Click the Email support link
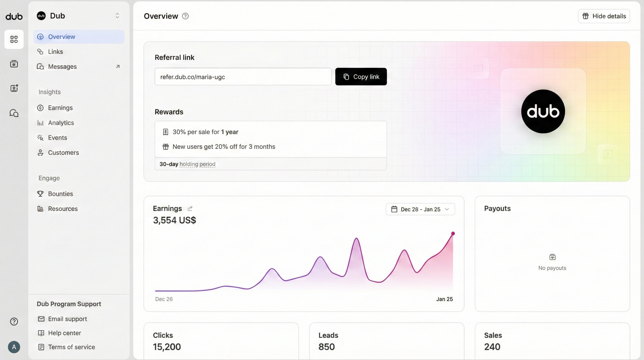The width and height of the screenshot is (644, 360). 67,319
